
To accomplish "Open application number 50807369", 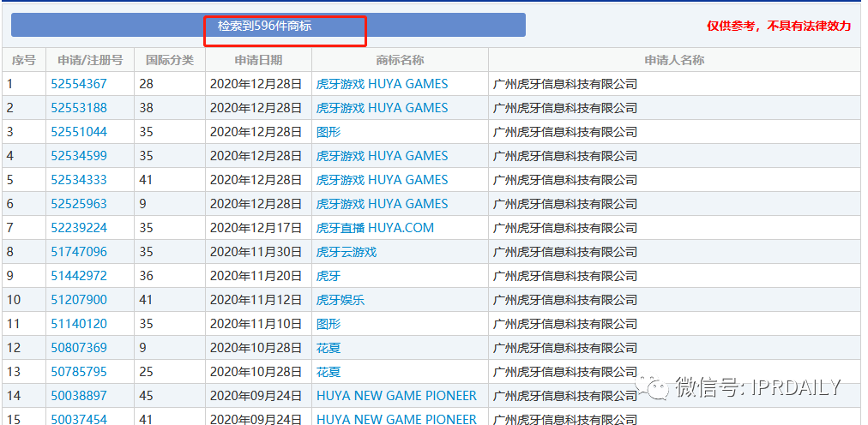I will click(x=79, y=348).
